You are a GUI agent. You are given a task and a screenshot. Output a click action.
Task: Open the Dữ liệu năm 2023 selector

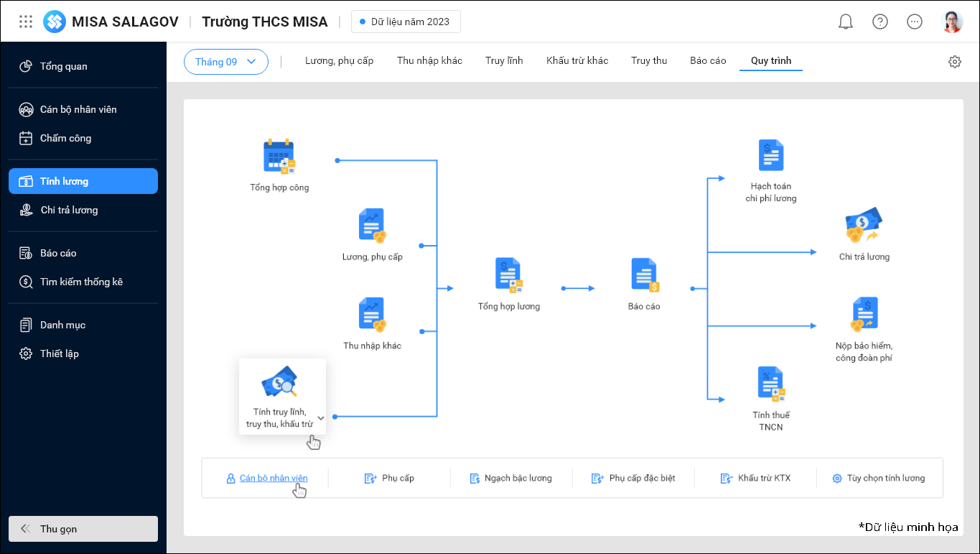[x=406, y=22]
